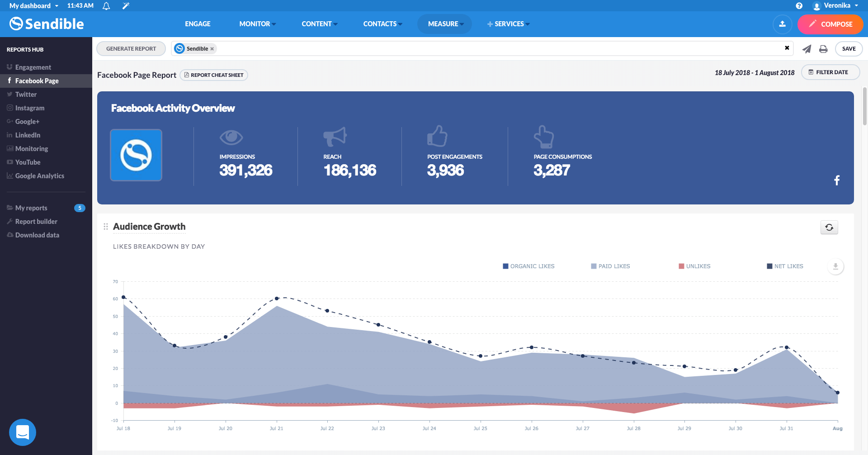This screenshot has height=455, width=868.
Task: Click the Jul 21 net likes data point
Action: tap(277, 299)
